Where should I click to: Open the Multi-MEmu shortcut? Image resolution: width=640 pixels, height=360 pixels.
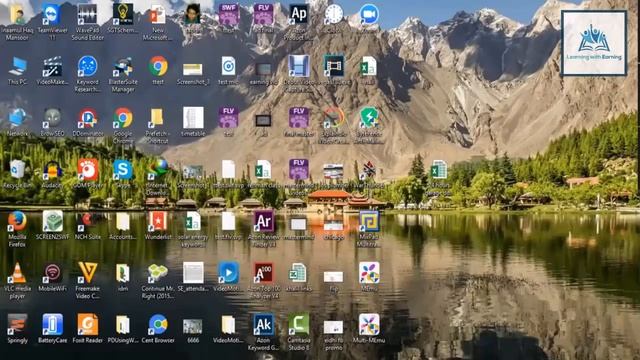pos(369,324)
